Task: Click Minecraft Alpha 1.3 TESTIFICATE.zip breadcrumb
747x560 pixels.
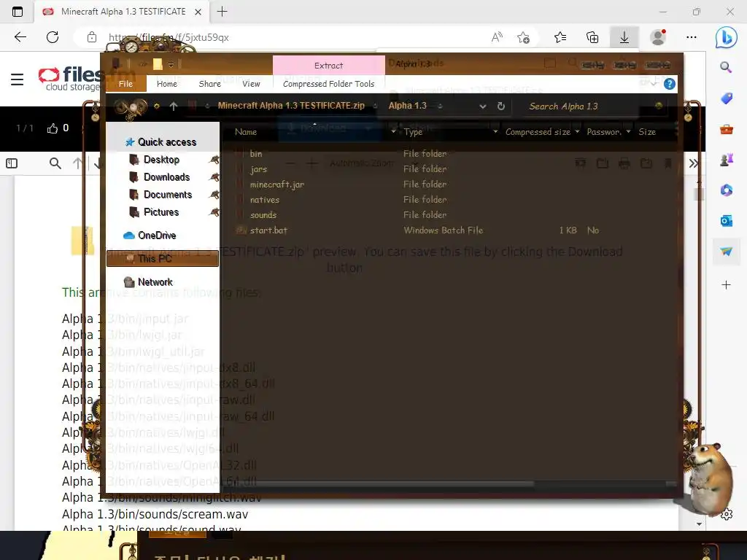Action: [x=291, y=106]
